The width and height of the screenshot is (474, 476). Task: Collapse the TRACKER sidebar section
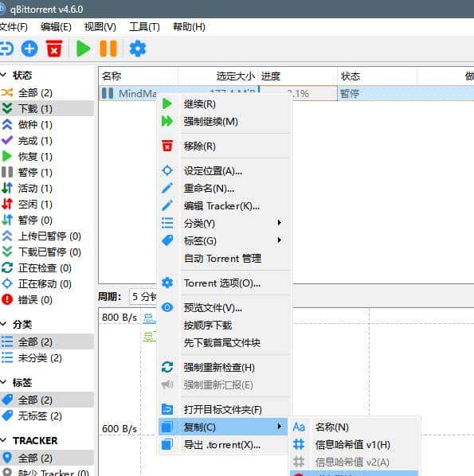(3, 440)
